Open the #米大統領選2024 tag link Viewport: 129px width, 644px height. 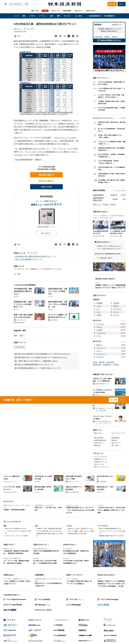(x=109, y=16)
